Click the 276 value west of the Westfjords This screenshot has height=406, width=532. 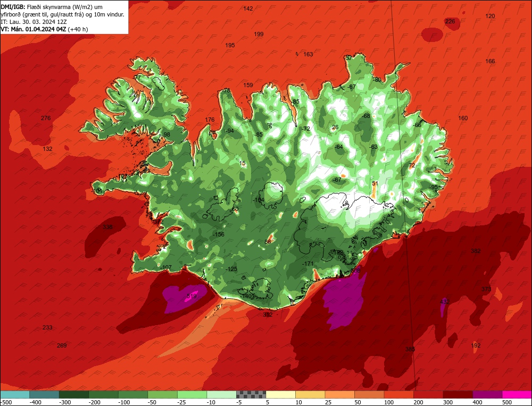46,118
